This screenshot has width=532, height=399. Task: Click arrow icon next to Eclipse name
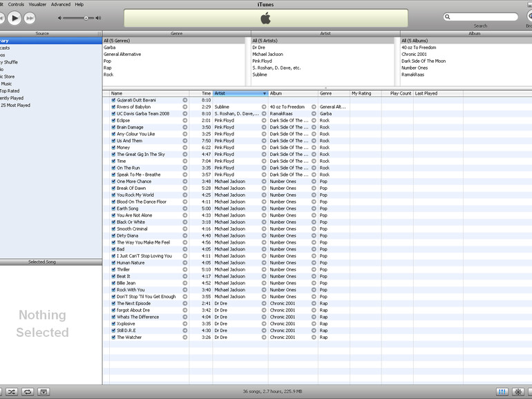(x=185, y=120)
